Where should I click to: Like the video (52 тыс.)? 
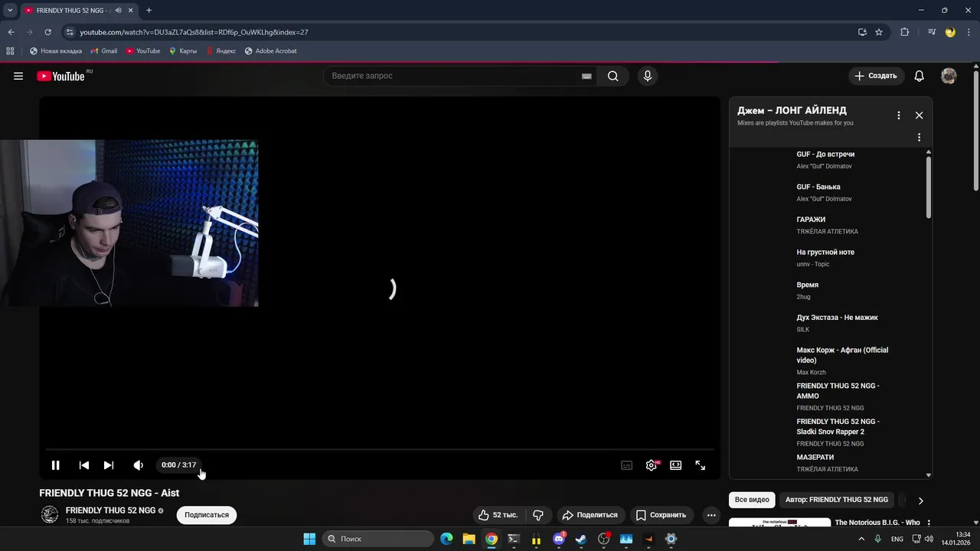(x=498, y=515)
